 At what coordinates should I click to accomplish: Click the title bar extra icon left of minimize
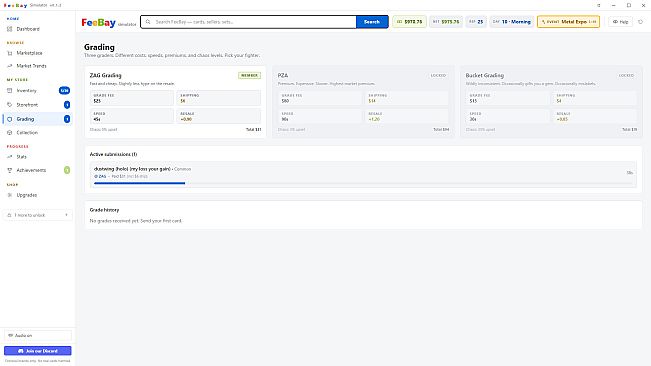598,5
